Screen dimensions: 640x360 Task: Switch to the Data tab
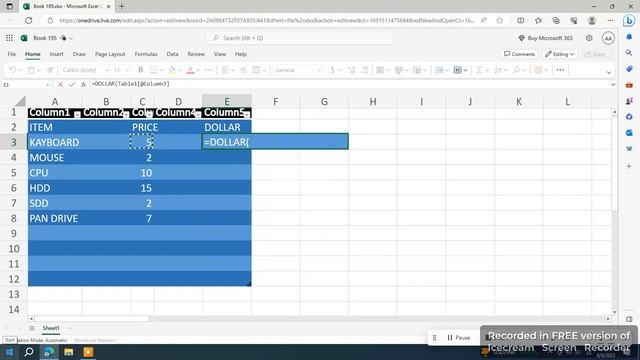(172, 54)
